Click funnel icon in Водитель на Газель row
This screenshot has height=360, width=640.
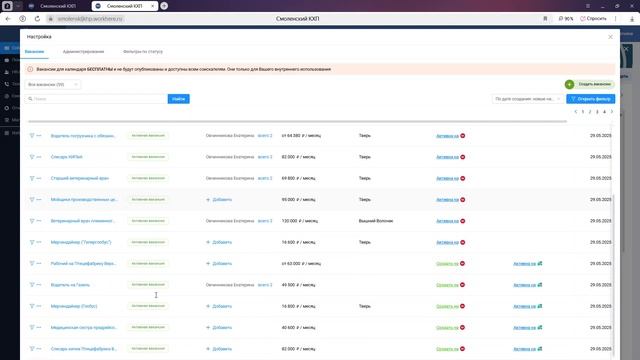pos(32,284)
